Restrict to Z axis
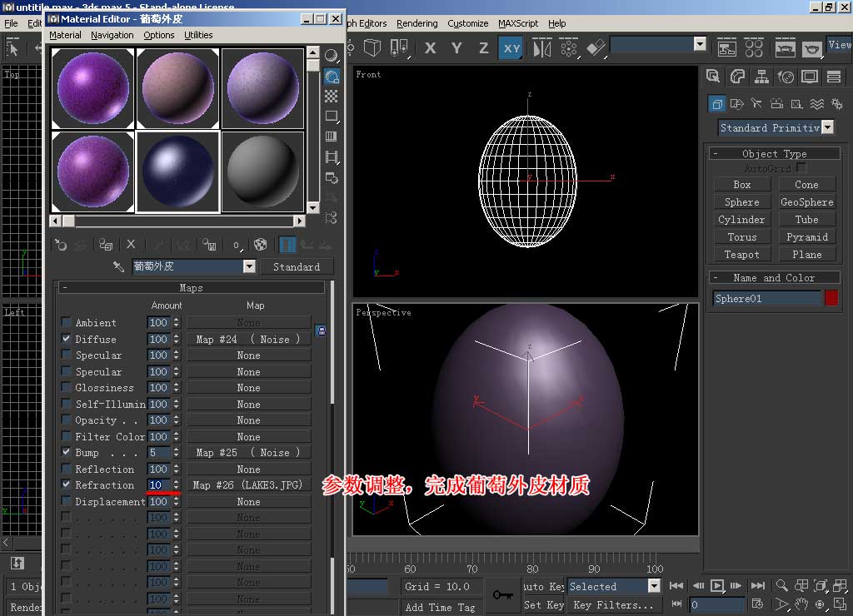The image size is (853, 616). pyautogui.click(x=483, y=48)
